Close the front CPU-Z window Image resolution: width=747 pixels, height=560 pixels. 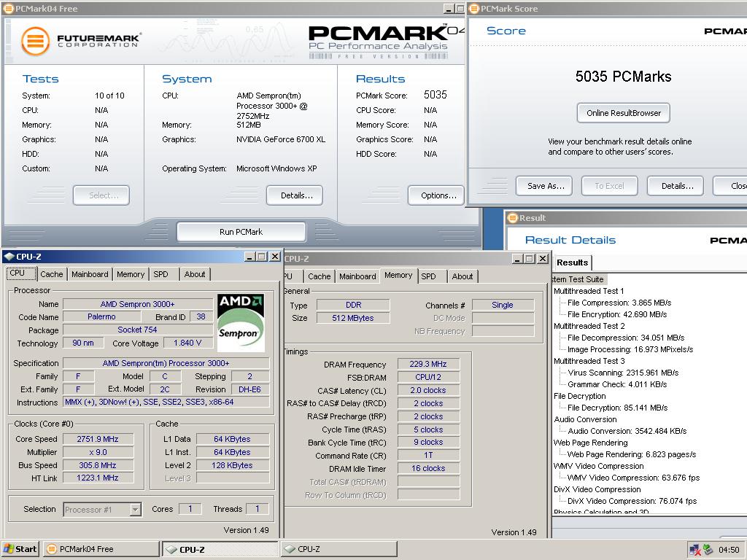[275, 257]
